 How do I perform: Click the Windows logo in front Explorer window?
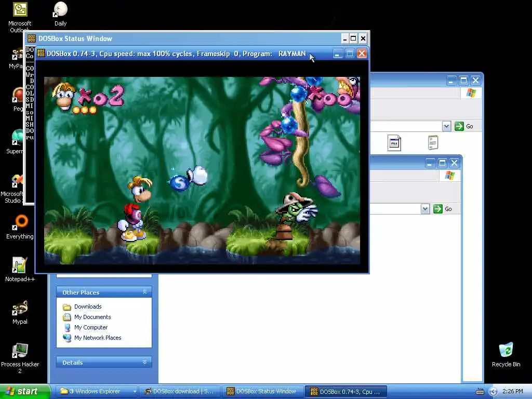point(449,176)
